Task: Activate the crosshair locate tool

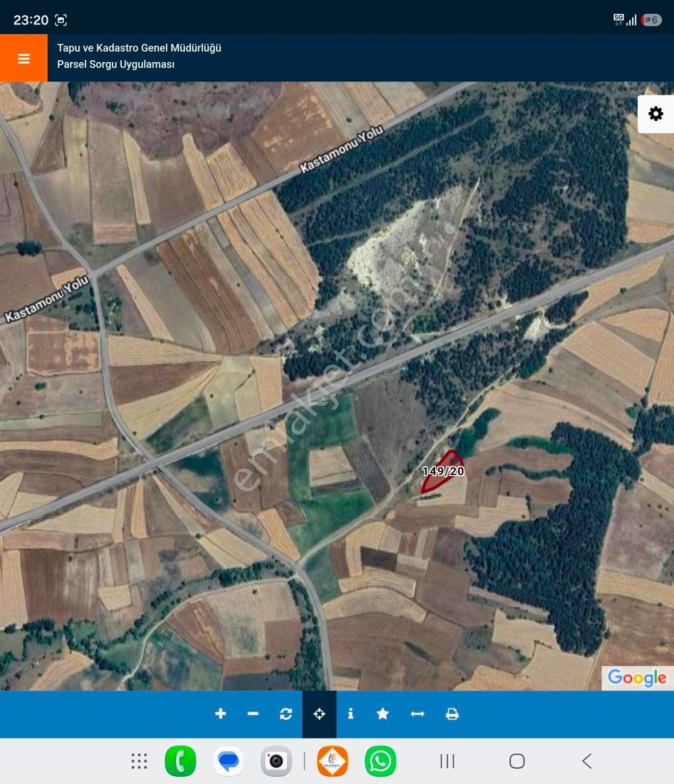Action: pos(319,714)
